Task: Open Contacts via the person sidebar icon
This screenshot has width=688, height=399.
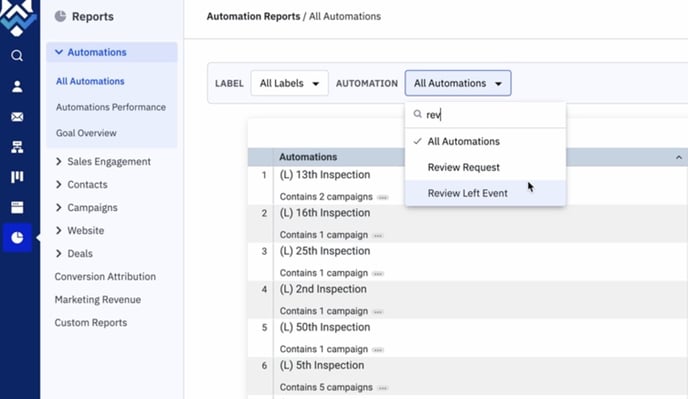Action: 17,86
